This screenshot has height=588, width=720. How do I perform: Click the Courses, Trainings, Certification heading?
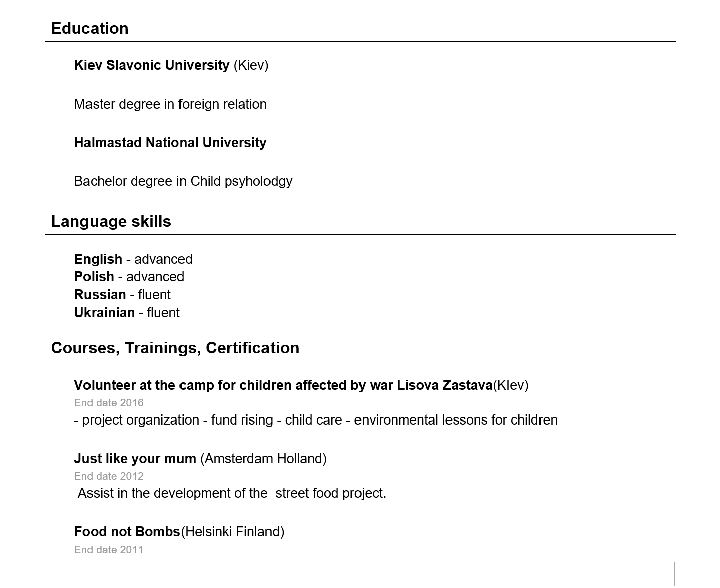[175, 348]
